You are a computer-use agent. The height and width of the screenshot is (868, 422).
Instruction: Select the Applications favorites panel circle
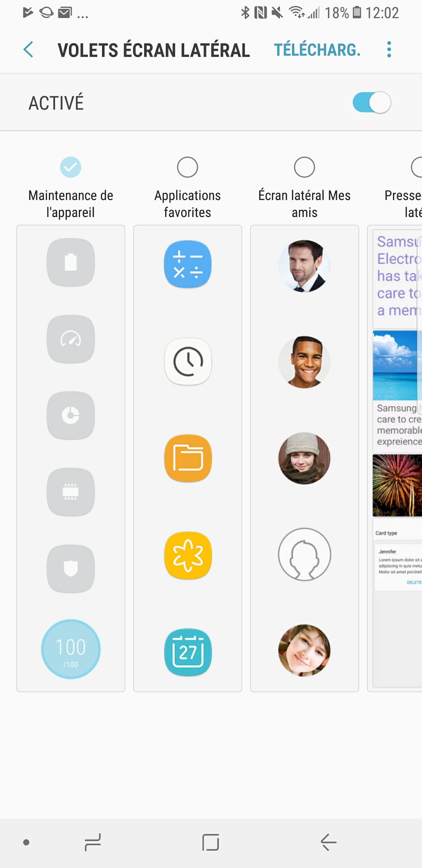click(x=188, y=167)
